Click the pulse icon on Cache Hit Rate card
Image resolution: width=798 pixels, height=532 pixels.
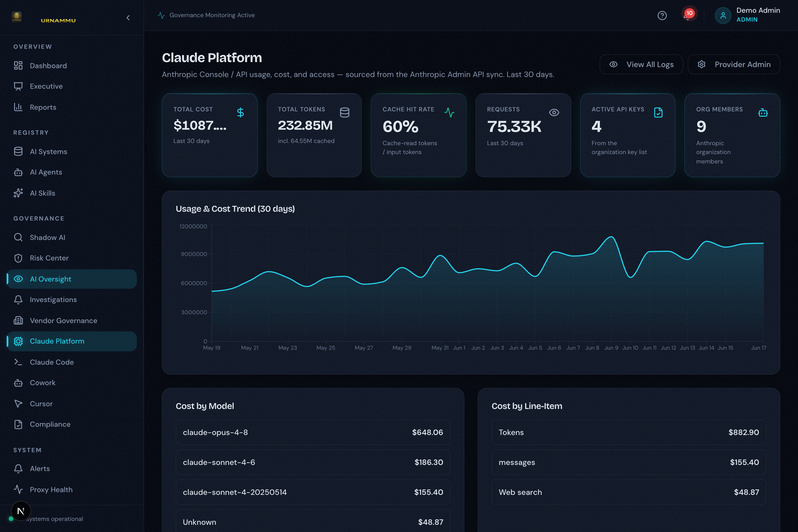click(449, 112)
